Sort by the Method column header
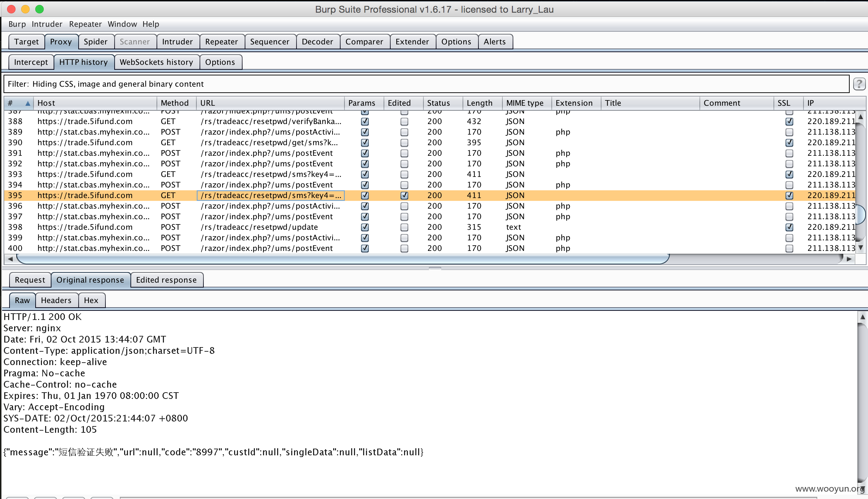Image resolution: width=868 pixels, height=499 pixels. point(176,103)
